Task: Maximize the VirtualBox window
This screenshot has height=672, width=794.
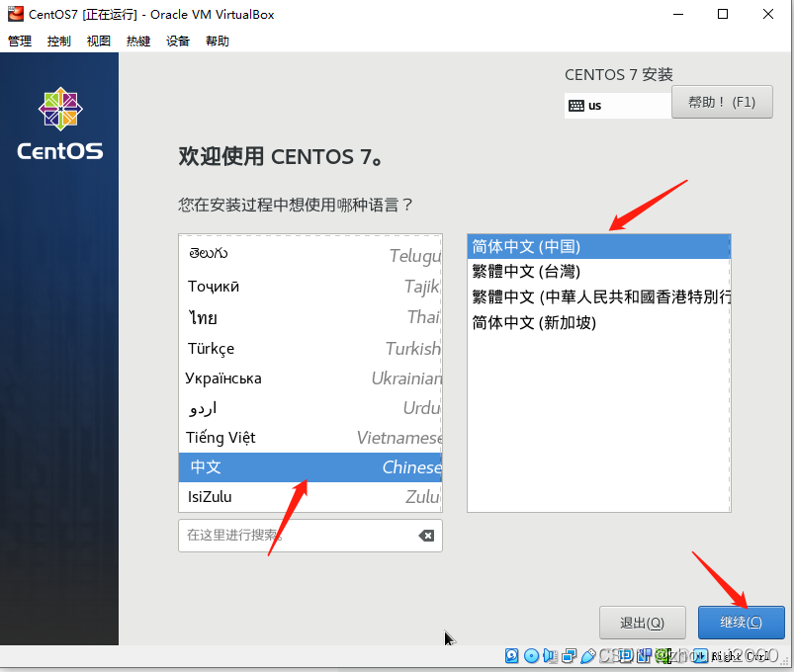Action: click(723, 14)
